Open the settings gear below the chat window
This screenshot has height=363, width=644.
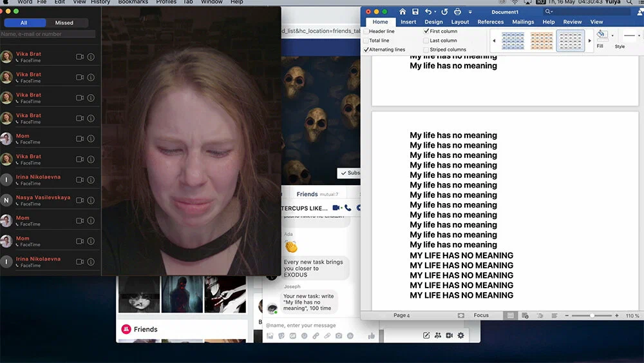pos(461,335)
